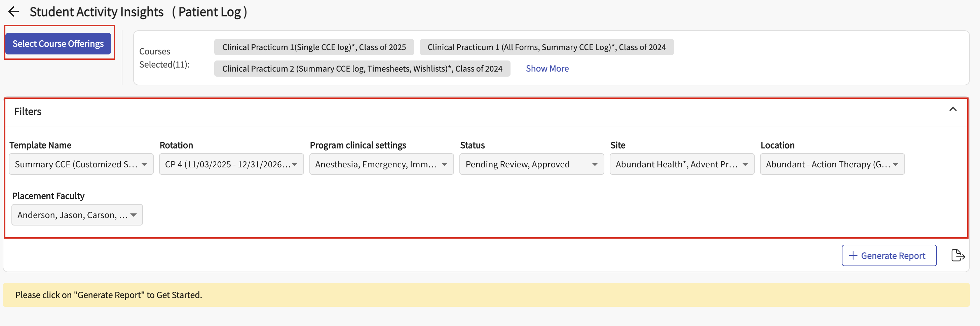Click the Generate Report button
Screen dimensions: 980x326
click(889, 255)
